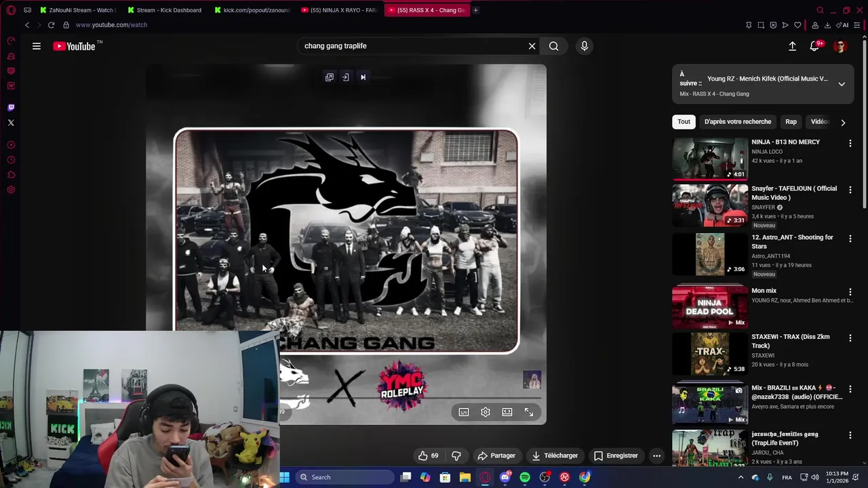The image size is (868, 488).
Task: Like the video with 69 likes
Action: [428, 455]
